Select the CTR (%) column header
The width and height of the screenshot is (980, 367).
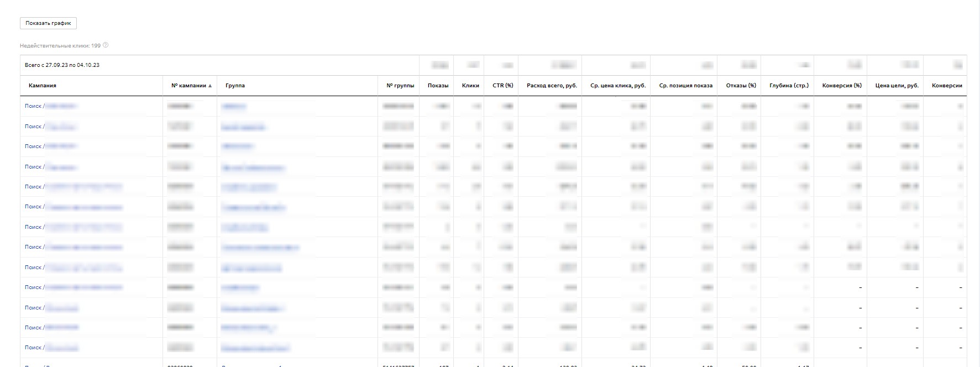tap(502, 86)
